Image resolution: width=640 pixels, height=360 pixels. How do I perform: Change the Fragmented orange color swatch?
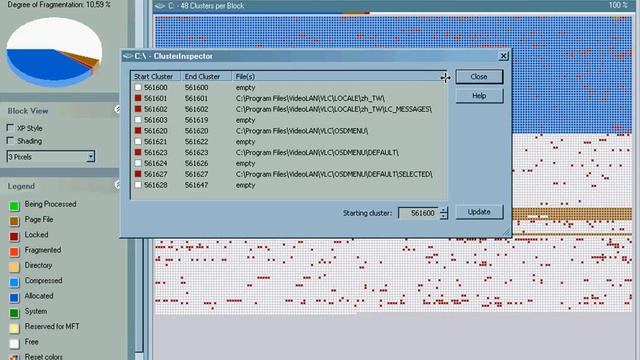pos(14,252)
